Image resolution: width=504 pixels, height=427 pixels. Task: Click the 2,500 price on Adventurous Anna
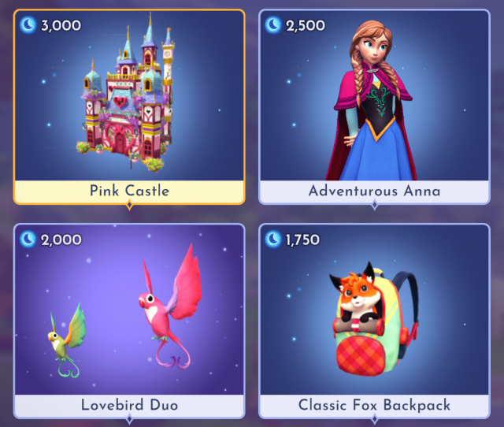coord(306,25)
